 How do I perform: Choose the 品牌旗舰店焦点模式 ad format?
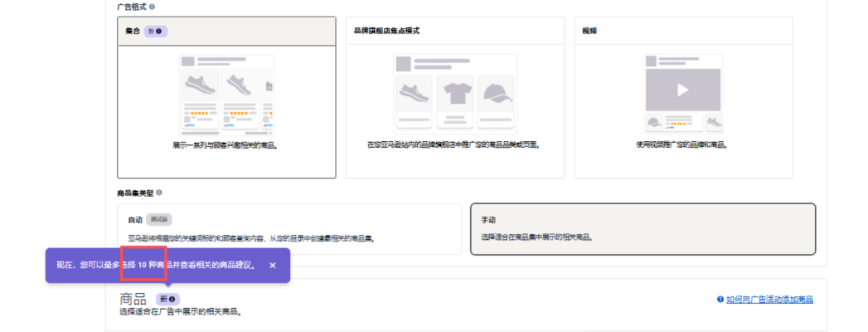tap(455, 97)
